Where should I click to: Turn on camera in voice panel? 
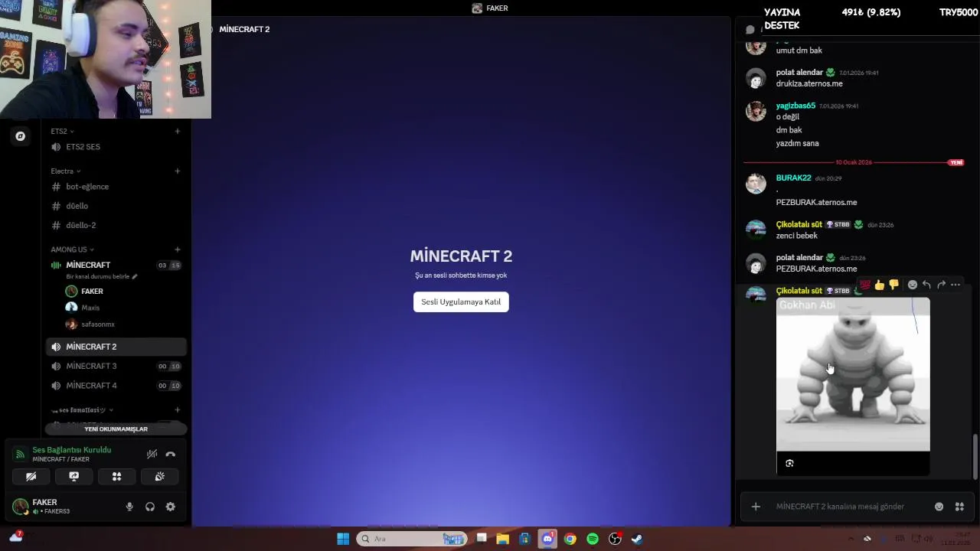31,476
